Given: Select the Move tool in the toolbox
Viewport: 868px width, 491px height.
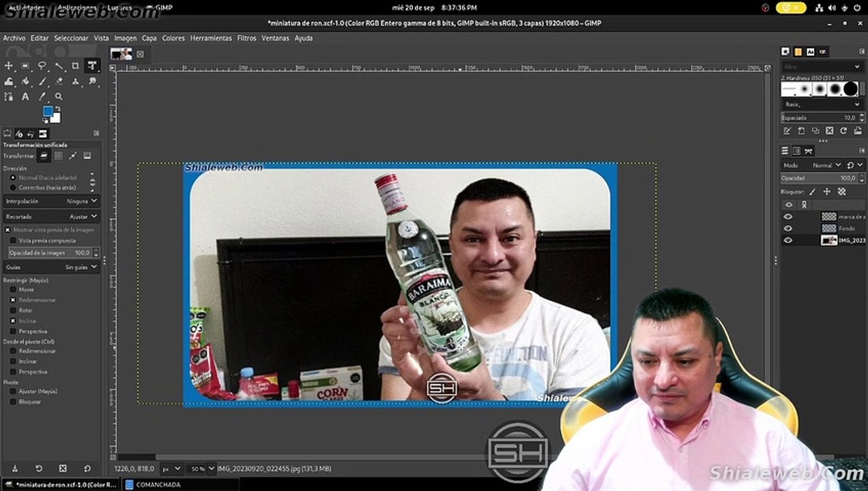Looking at the screenshot, I should [x=9, y=66].
